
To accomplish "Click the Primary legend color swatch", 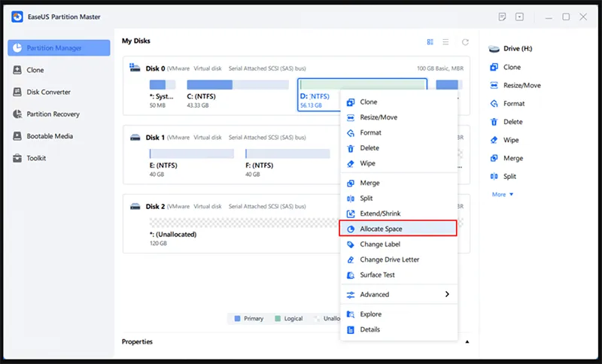I will click(x=237, y=318).
